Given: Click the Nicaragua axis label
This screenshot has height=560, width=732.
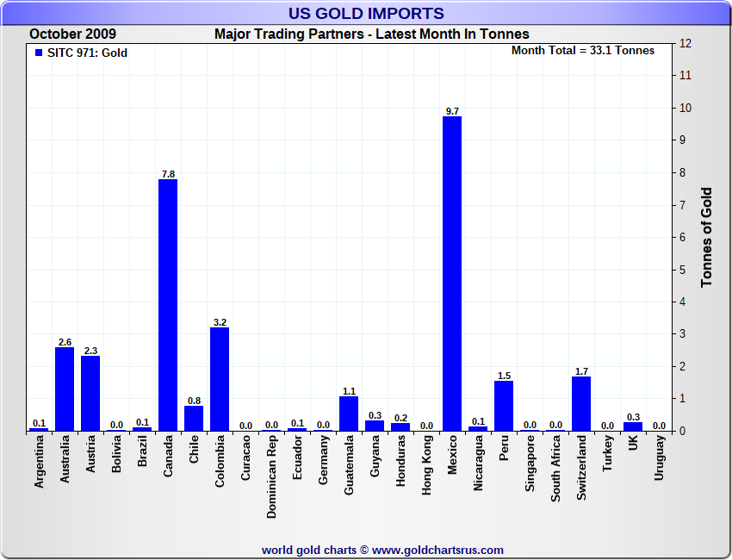Looking at the screenshot, I should point(478,463).
